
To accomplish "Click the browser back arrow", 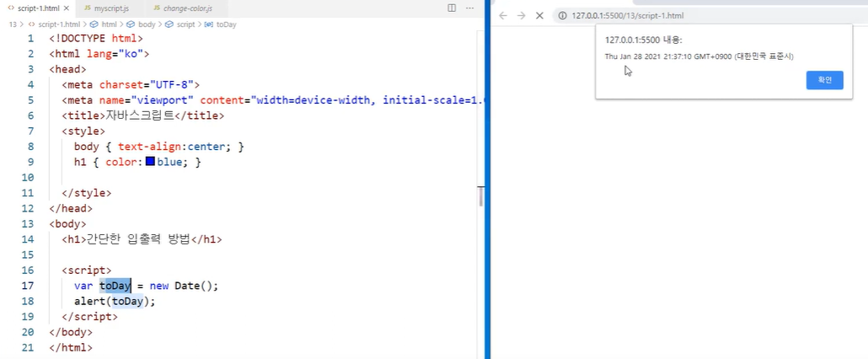I will (x=502, y=15).
